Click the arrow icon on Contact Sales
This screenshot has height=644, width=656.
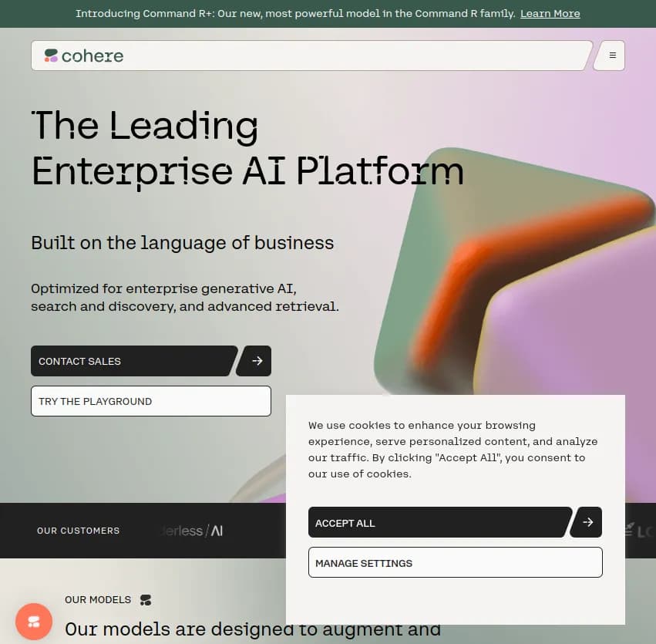254,360
